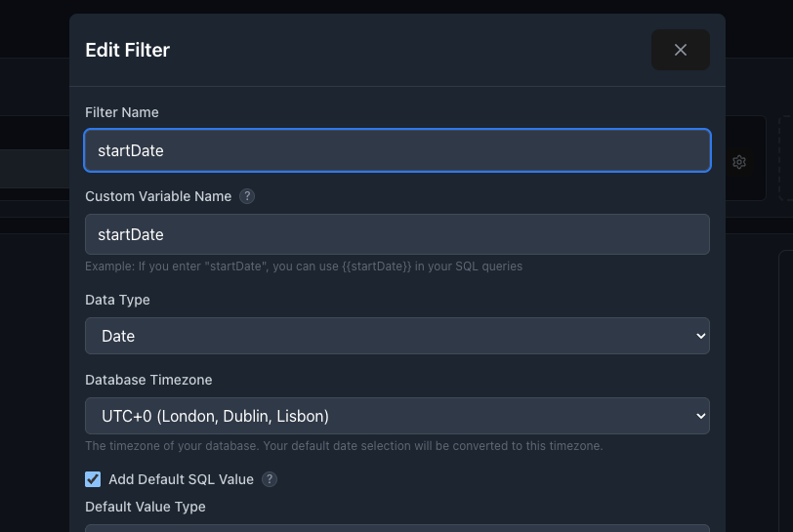Click the Add Default SQL Value label text
Viewport: 793px width, 532px height.
click(x=181, y=479)
